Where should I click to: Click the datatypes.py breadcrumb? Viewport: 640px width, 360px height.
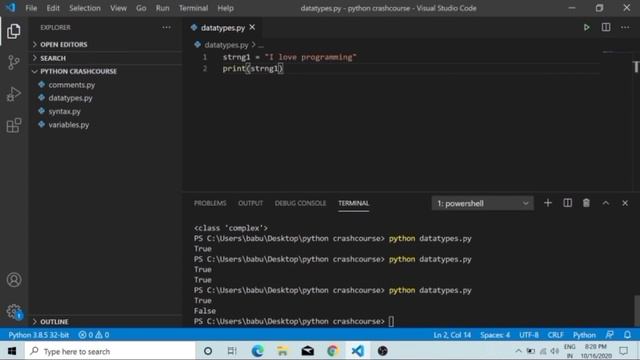click(x=226, y=45)
